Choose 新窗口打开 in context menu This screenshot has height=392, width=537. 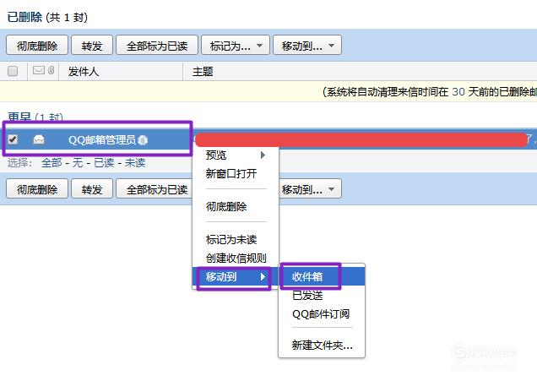pos(236,174)
